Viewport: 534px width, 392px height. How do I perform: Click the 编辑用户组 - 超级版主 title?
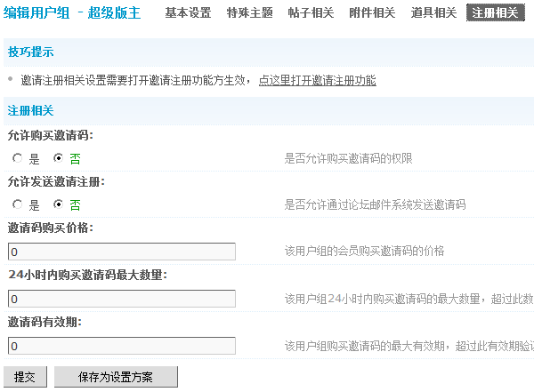click(72, 13)
